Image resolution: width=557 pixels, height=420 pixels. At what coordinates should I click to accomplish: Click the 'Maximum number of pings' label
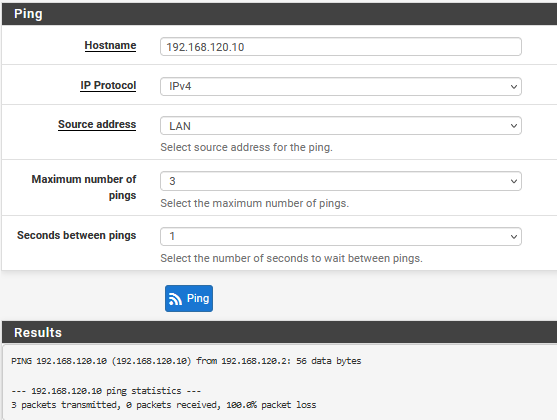coord(84,187)
